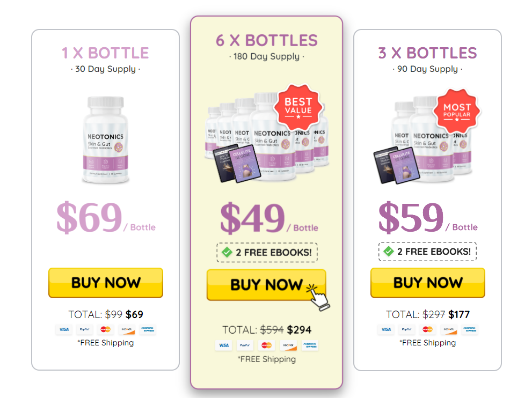The height and width of the screenshot is (398, 532).
Task: Buy the 1 bottle package now
Action: pos(106,283)
